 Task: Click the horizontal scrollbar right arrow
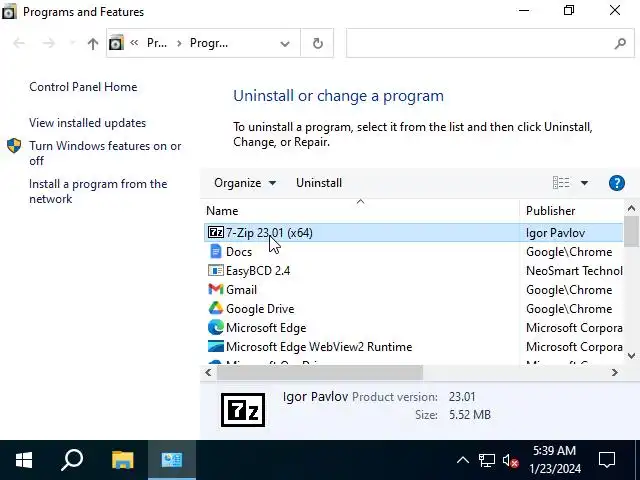tap(615, 372)
